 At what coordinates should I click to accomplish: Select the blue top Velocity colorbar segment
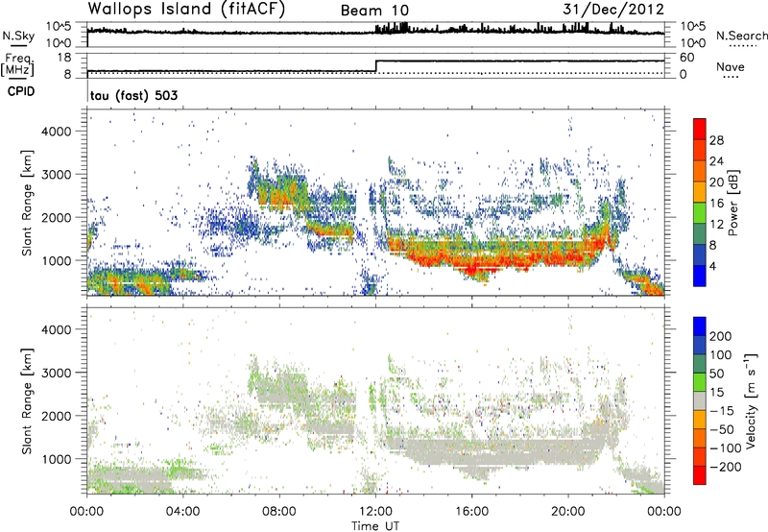700,326
